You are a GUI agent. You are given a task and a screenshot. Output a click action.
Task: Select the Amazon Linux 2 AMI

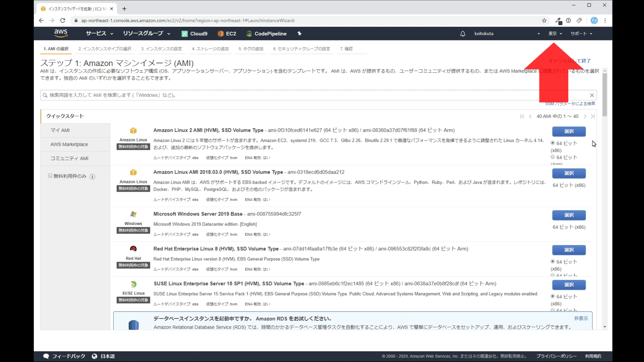tap(569, 131)
